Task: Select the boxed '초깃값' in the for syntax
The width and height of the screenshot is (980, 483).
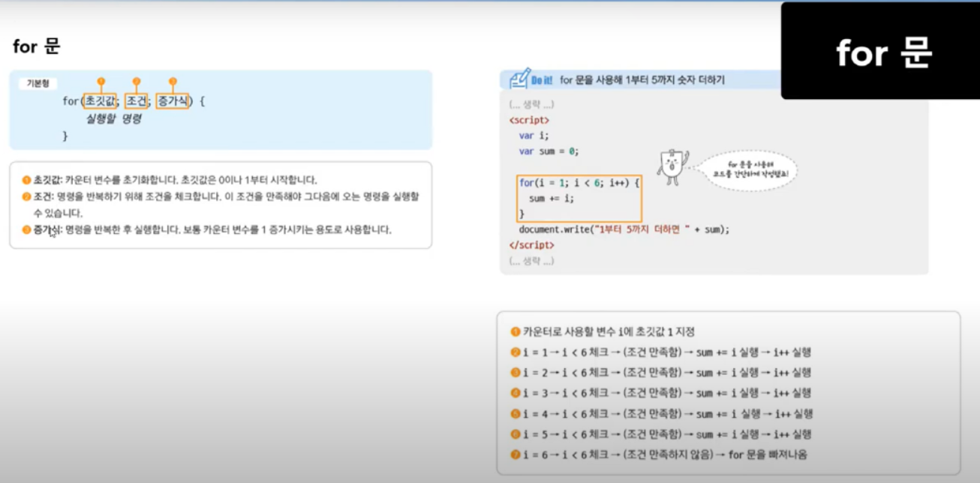Action: (x=101, y=101)
